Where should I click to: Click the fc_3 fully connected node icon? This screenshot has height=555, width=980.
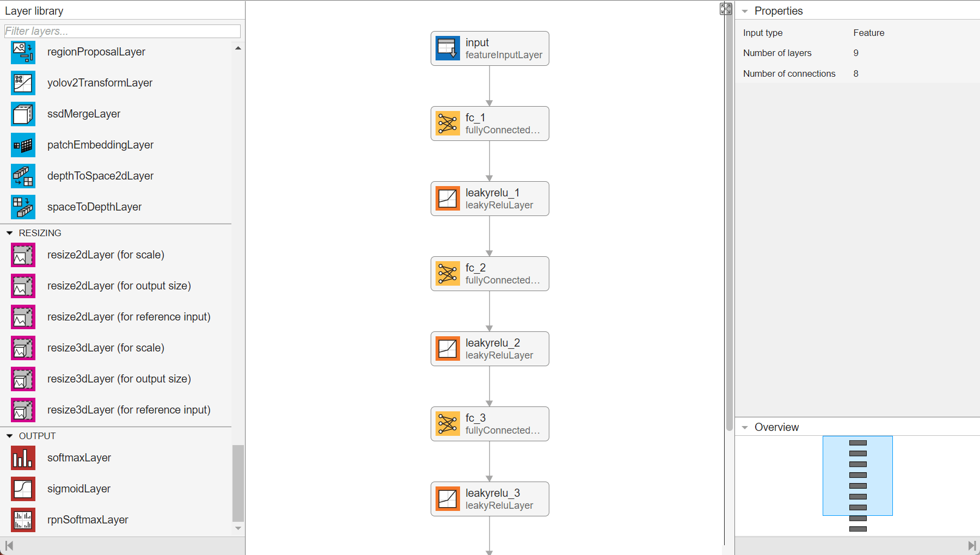(448, 424)
